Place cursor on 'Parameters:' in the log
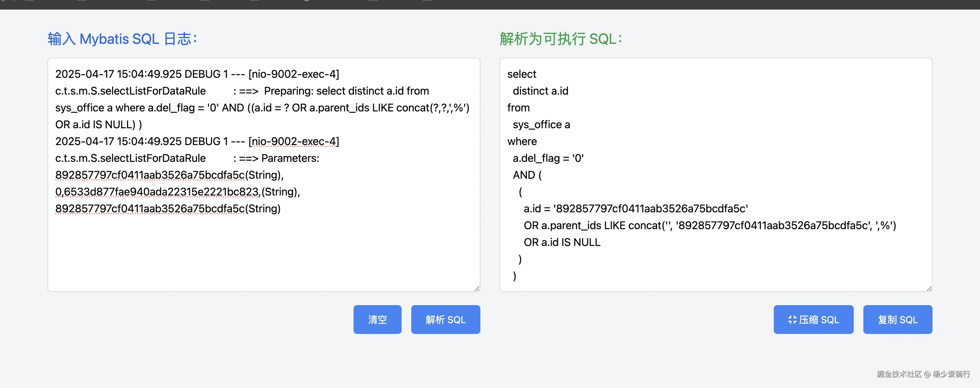 pyautogui.click(x=290, y=158)
